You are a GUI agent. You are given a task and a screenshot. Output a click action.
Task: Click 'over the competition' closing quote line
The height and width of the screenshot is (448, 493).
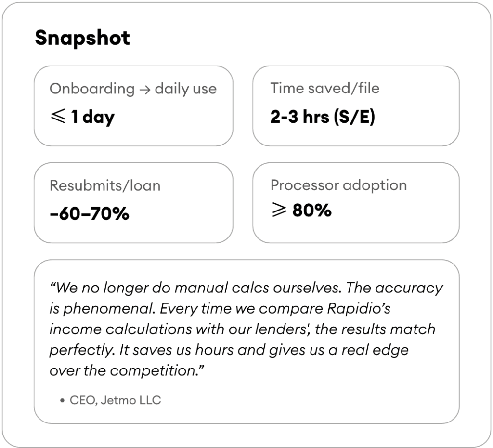pos(127,370)
